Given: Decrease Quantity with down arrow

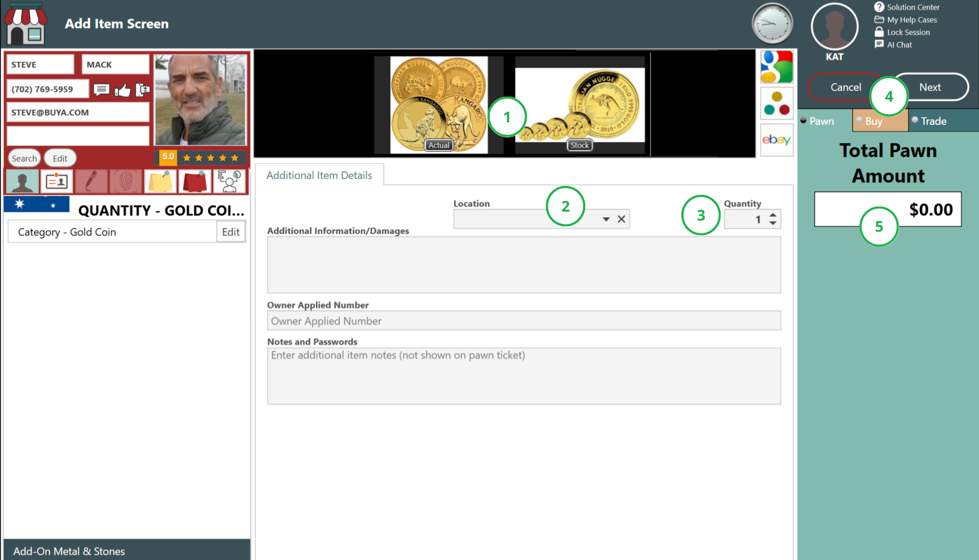Looking at the screenshot, I should pyautogui.click(x=773, y=223).
